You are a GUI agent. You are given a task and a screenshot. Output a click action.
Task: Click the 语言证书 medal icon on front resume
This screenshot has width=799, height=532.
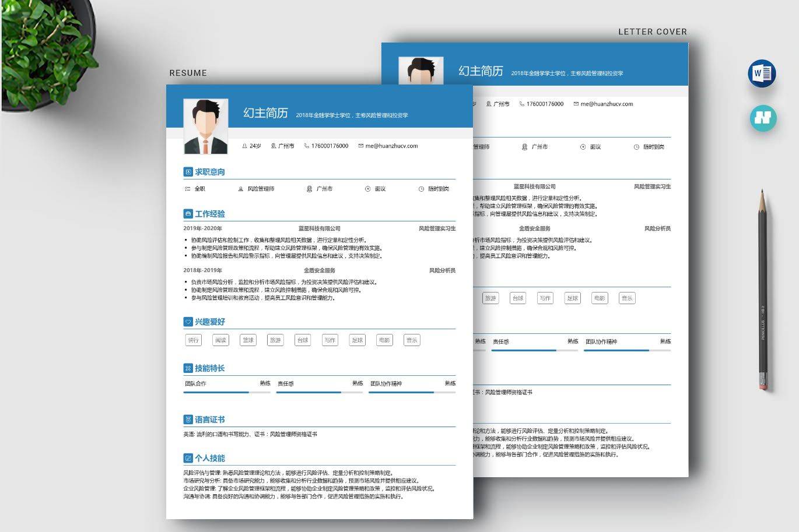188,420
